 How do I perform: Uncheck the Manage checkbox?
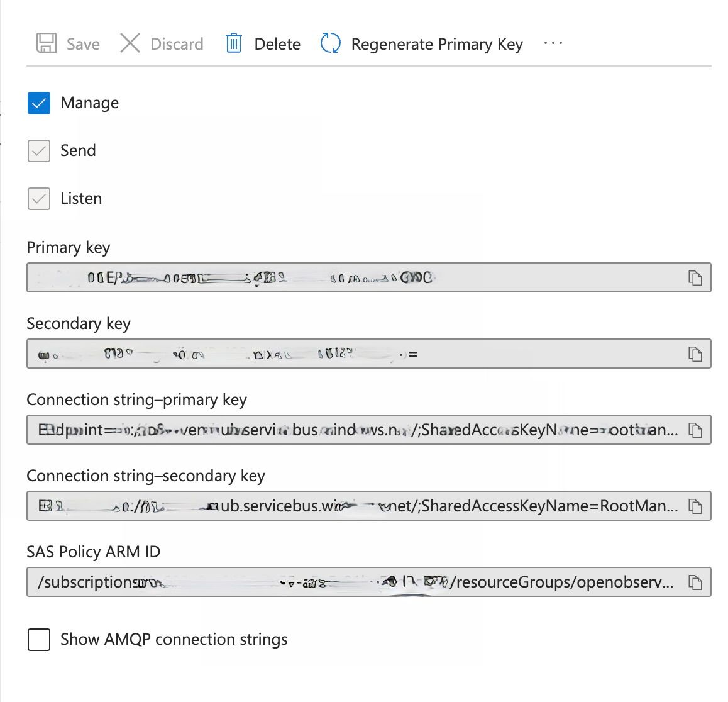[39, 103]
